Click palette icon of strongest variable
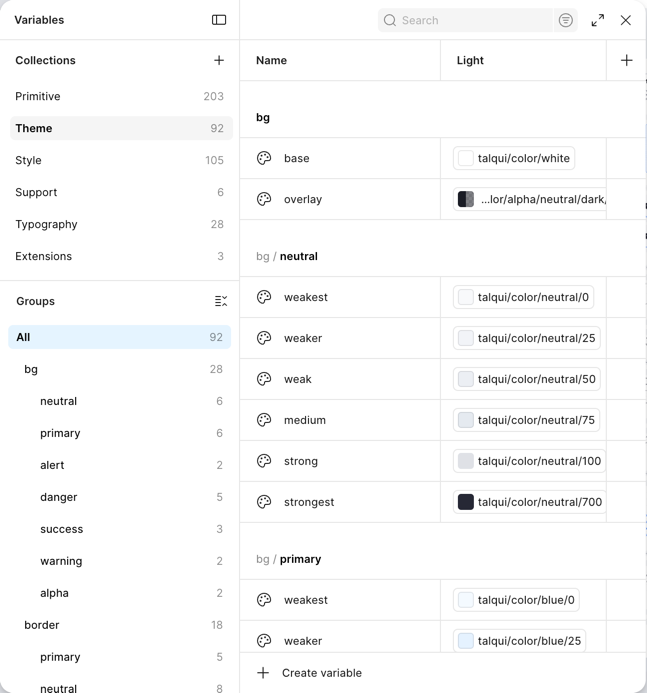This screenshot has height=693, width=647. (264, 502)
